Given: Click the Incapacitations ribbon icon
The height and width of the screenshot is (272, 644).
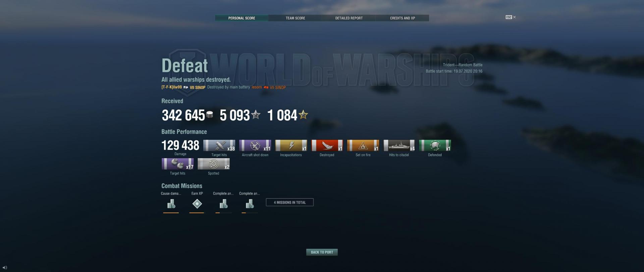Looking at the screenshot, I should pos(291,145).
